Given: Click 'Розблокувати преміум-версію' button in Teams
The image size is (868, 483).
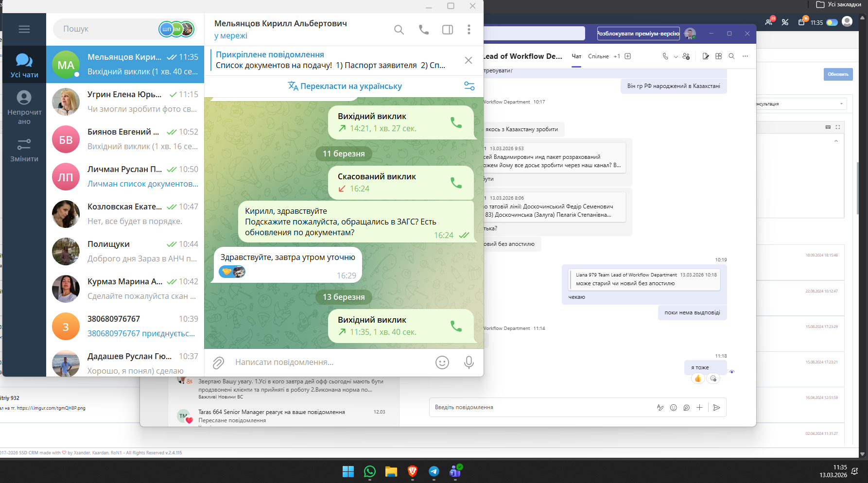Looking at the screenshot, I should click(x=638, y=34).
